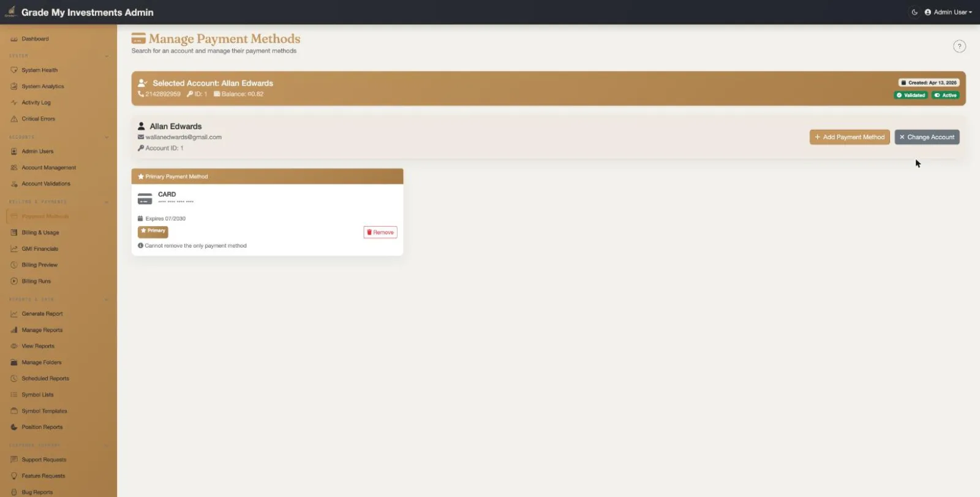
Task: Click the credit card icon on the payment card
Action: click(145, 199)
